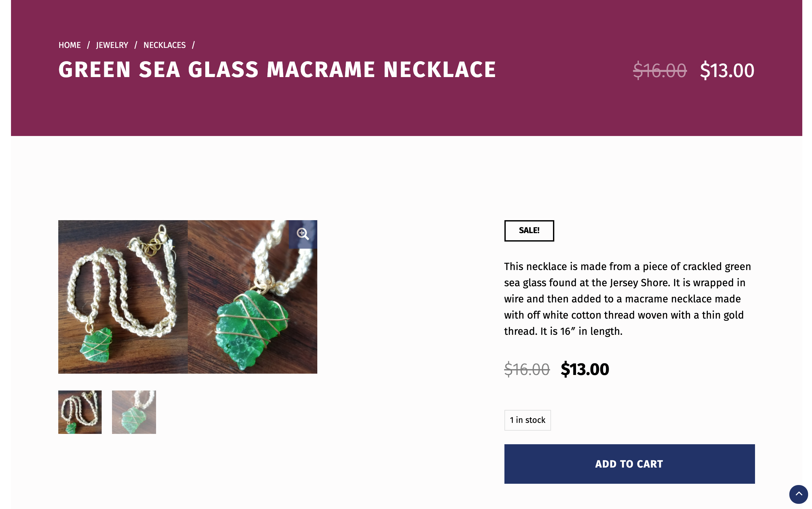Screen dimensions: 812x509
Task: Click the white $13.00 price in header
Action: pyautogui.click(x=727, y=70)
